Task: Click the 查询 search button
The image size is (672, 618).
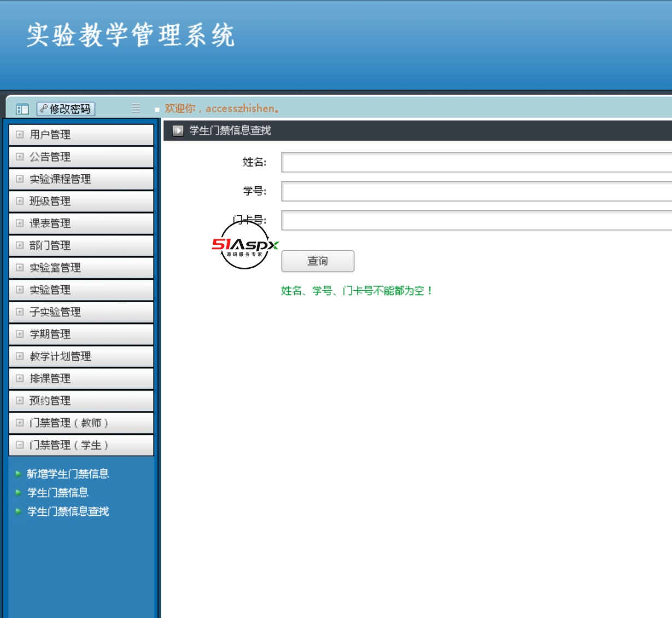Action: tap(318, 261)
